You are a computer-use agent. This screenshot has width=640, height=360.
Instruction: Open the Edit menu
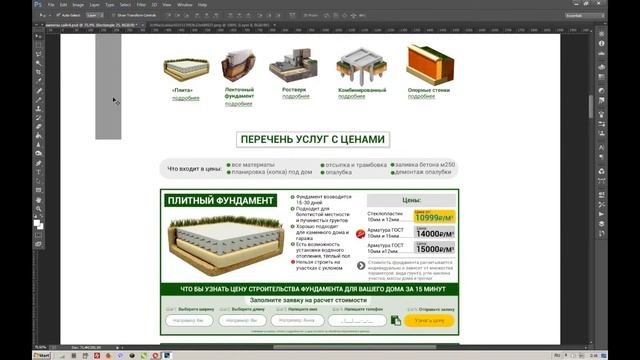click(x=63, y=5)
